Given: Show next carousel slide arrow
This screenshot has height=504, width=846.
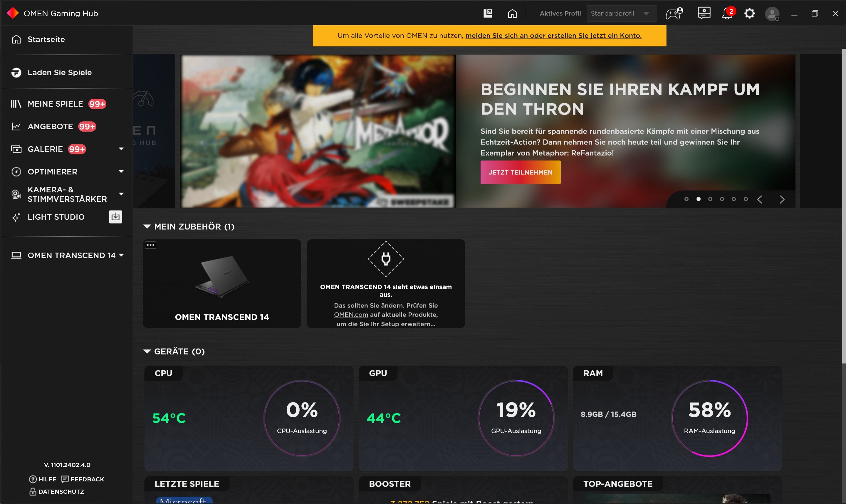Looking at the screenshot, I should pos(782,199).
